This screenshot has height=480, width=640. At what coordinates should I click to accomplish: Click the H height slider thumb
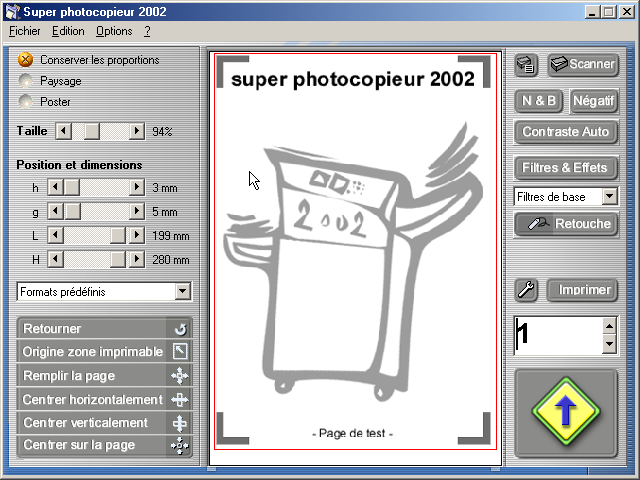point(118,260)
